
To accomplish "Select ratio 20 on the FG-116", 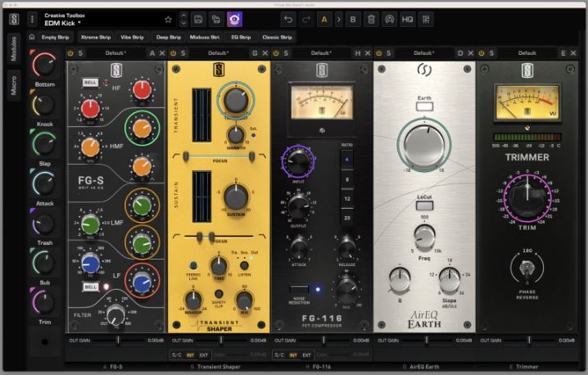I will 347,218.
